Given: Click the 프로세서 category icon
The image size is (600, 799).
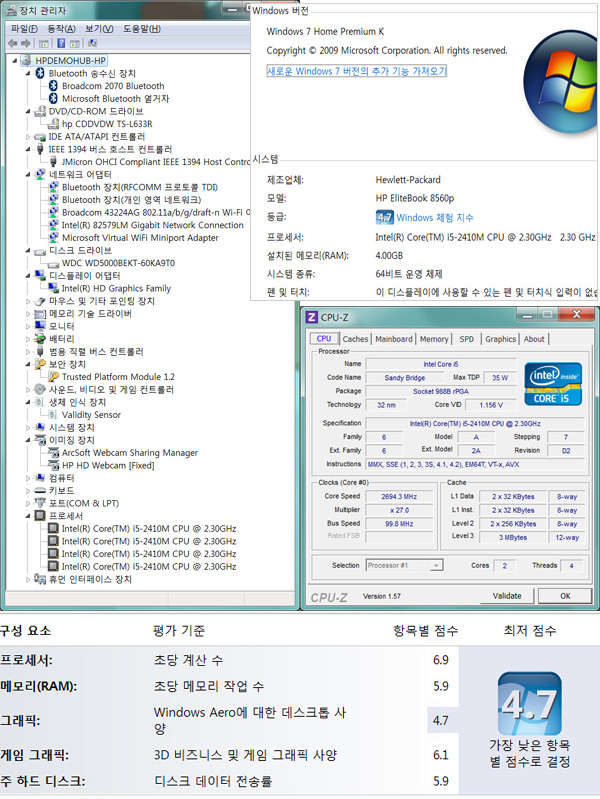Looking at the screenshot, I should pyautogui.click(x=40, y=516).
